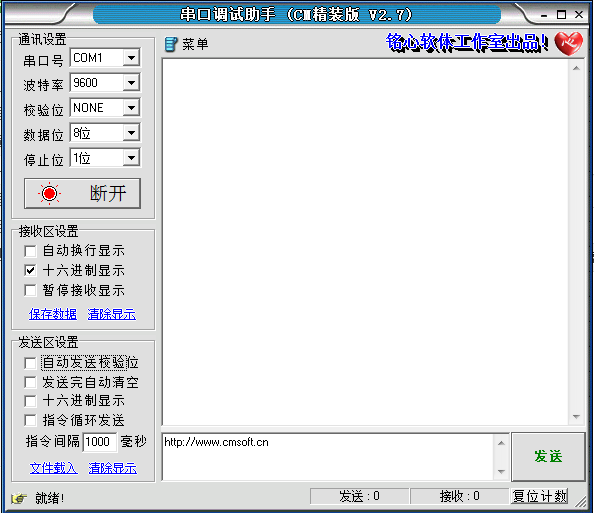The width and height of the screenshot is (594, 513).
Task: Open the 停止位 dropdown arrow
Action: pos(131,158)
